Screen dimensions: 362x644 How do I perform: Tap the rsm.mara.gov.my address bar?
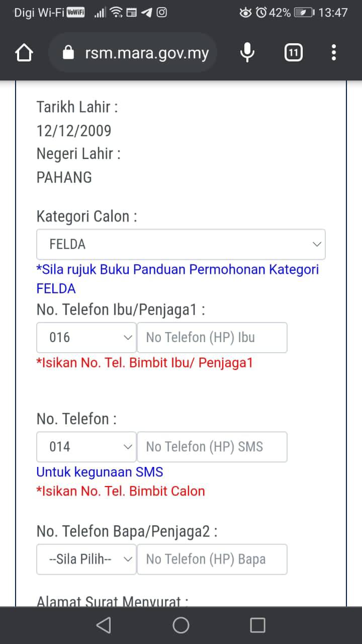[x=147, y=53]
